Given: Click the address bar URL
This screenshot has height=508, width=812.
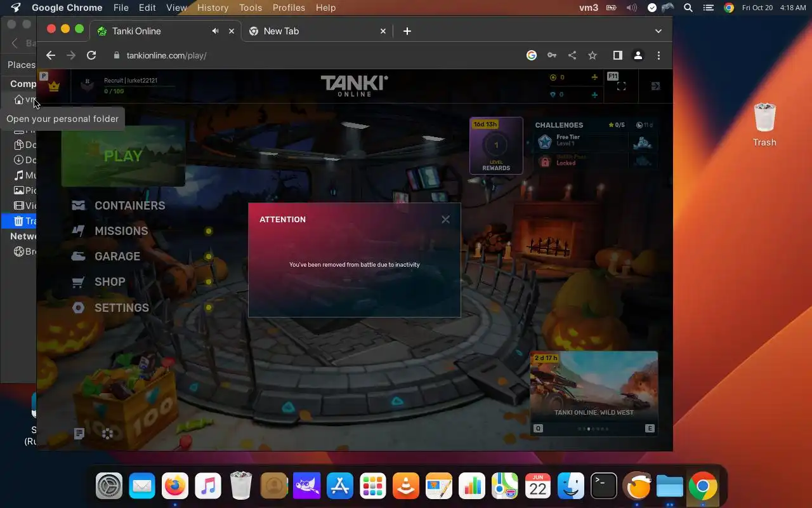Looking at the screenshot, I should pyautogui.click(x=166, y=55).
